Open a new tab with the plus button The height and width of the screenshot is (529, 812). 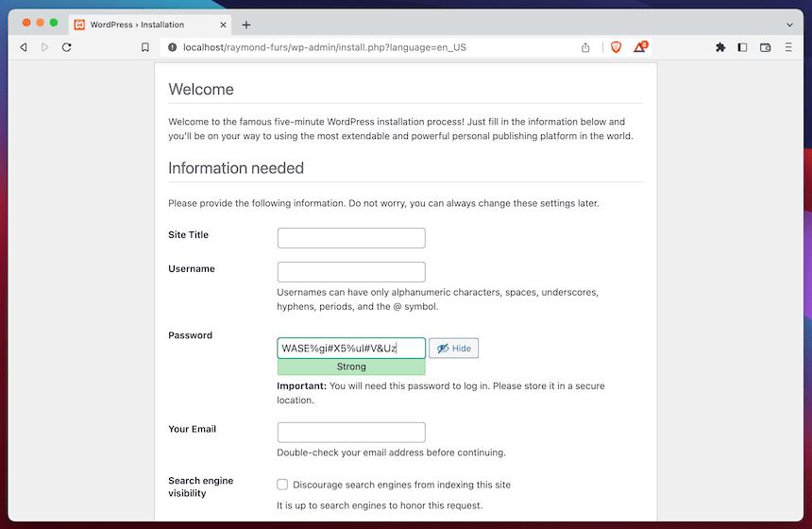[x=246, y=25]
